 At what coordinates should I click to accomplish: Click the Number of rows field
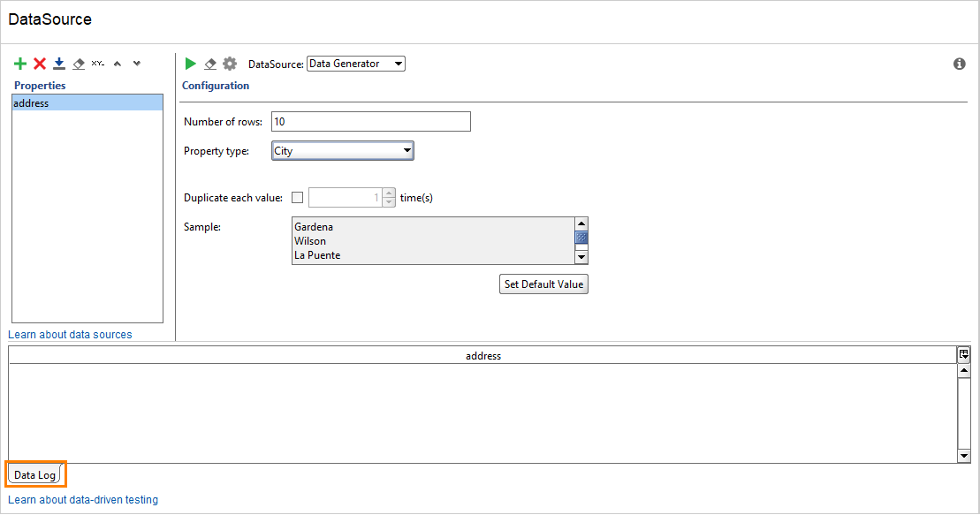[x=370, y=121]
